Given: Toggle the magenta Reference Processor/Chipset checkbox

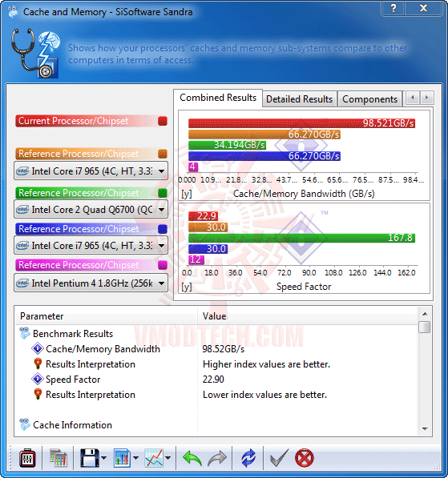Looking at the screenshot, I should coord(163,265).
